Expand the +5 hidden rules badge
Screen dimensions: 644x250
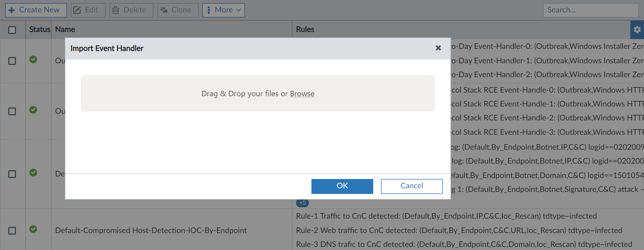coord(302,203)
